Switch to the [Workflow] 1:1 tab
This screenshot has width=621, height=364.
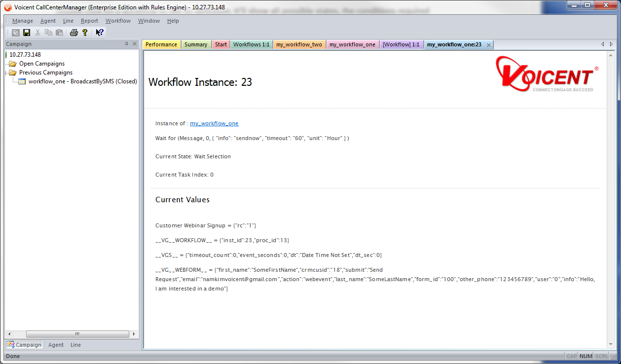(x=401, y=44)
